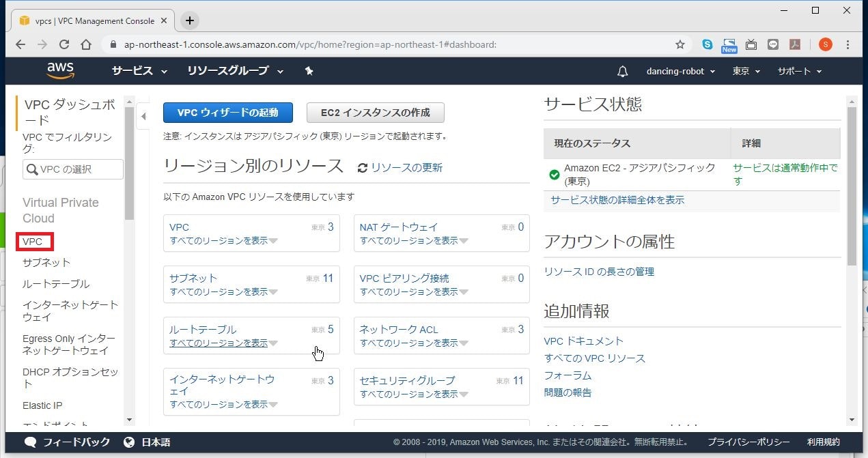Open Chrome three-dot menu
Viewport: 868px width, 458px height.
tap(848, 44)
